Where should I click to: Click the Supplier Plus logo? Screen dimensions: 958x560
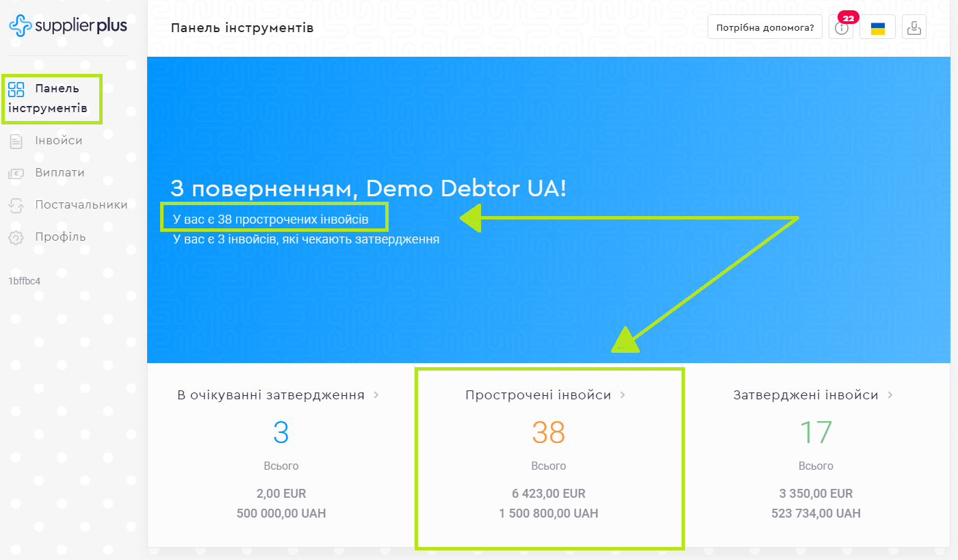coord(68,26)
